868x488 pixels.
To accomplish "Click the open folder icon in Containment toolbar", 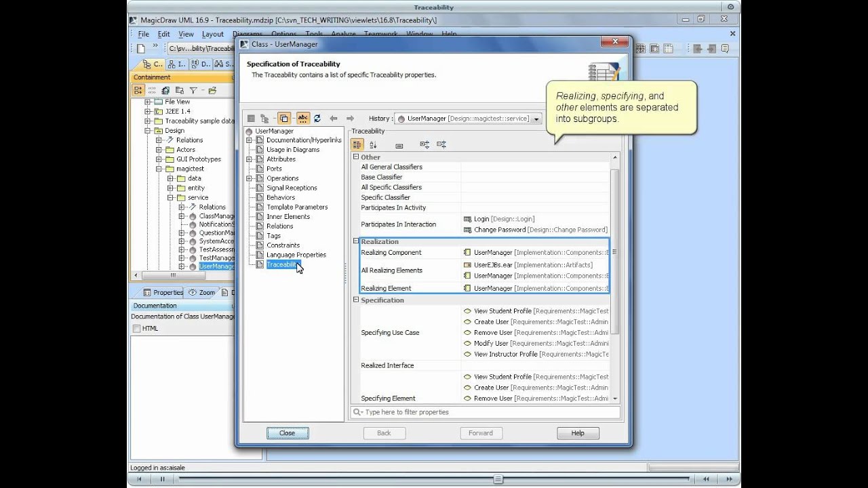I will [212, 90].
